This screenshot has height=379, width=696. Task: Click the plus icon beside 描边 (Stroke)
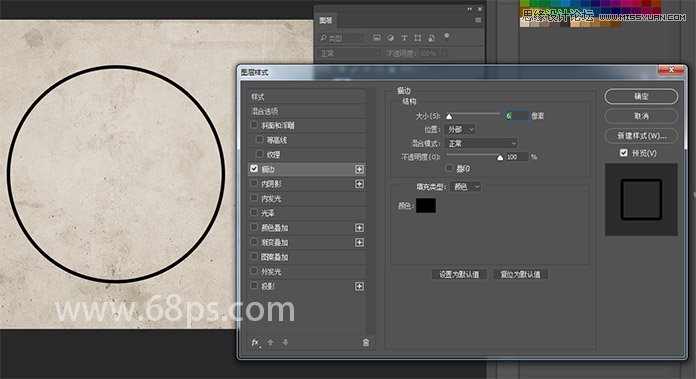[x=359, y=169]
